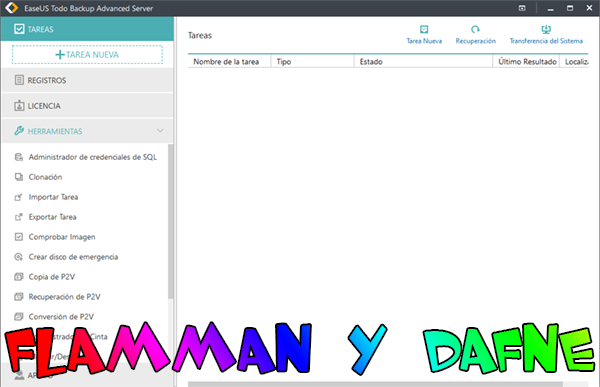This screenshot has height=387, width=600.
Task: Sort by Último Resultado column header
Action: coord(526,62)
